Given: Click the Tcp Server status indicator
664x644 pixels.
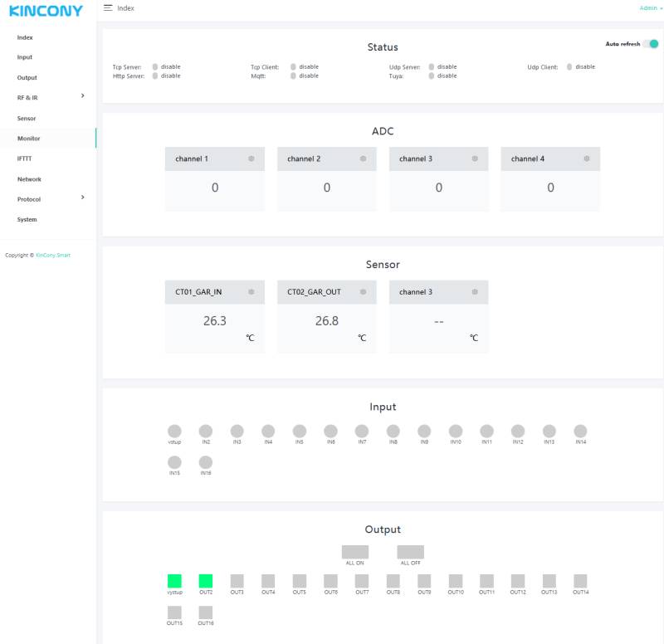Looking at the screenshot, I should (155, 66).
